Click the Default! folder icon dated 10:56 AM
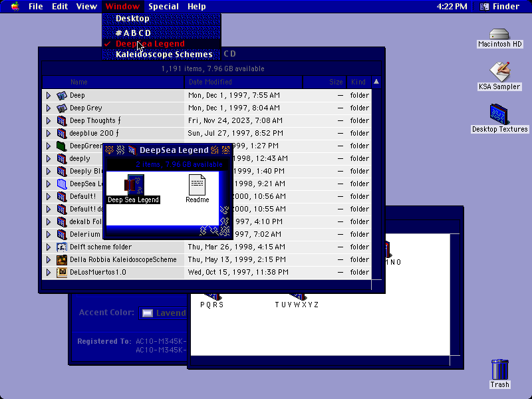 pos(61,196)
